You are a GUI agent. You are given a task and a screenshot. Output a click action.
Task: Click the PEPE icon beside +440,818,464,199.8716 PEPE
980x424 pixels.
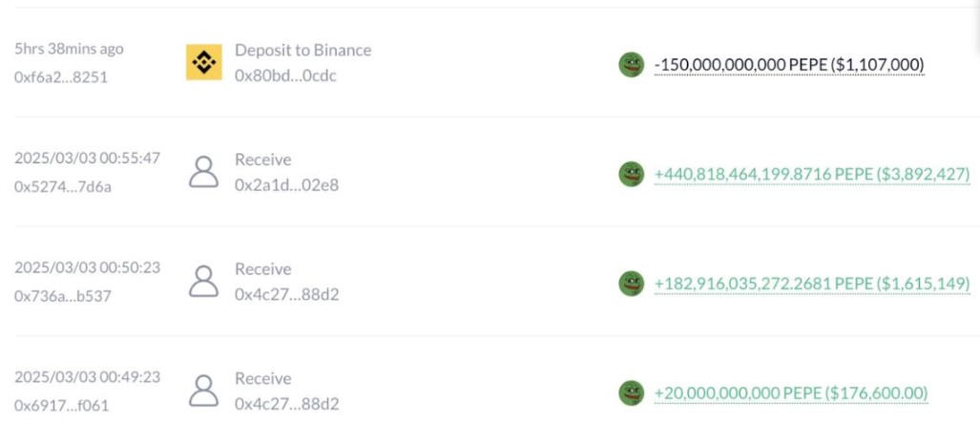coord(632,174)
